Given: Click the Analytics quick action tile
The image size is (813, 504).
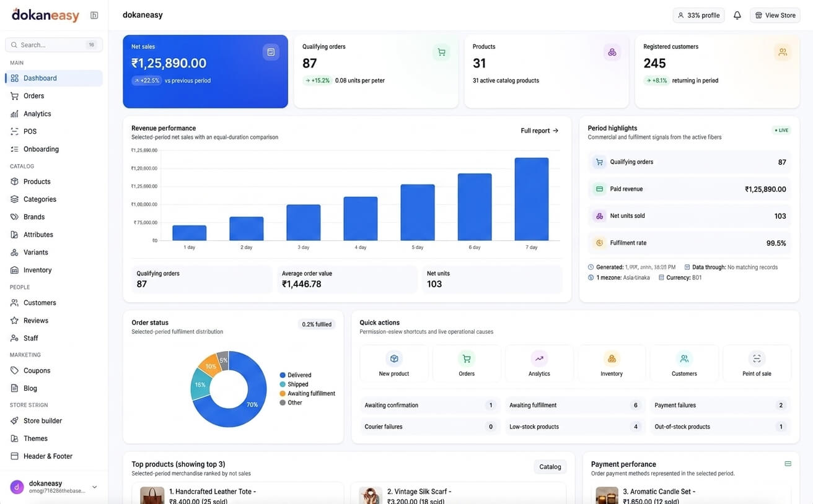Looking at the screenshot, I should [x=539, y=363].
